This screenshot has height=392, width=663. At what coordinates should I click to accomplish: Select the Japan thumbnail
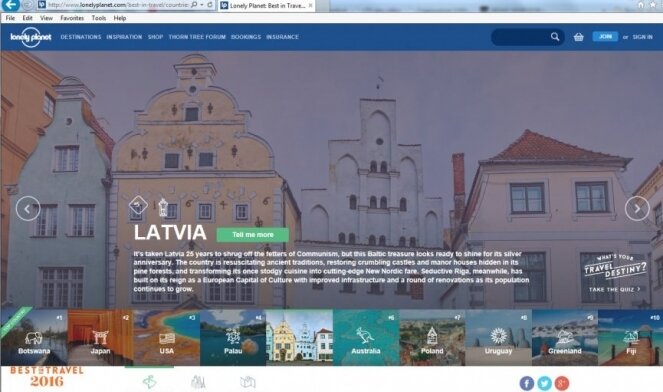tap(100, 337)
